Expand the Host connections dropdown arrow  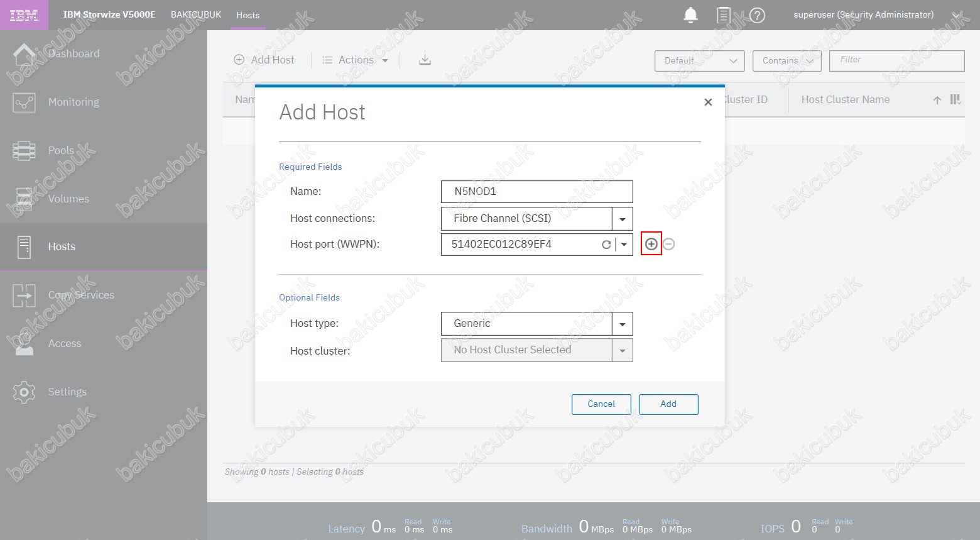pyautogui.click(x=623, y=219)
